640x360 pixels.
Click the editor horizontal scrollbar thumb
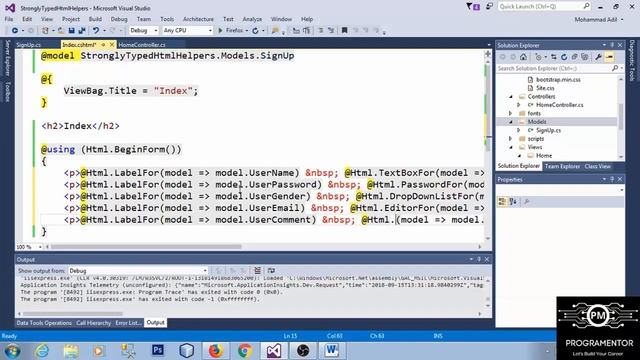coord(146,247)
